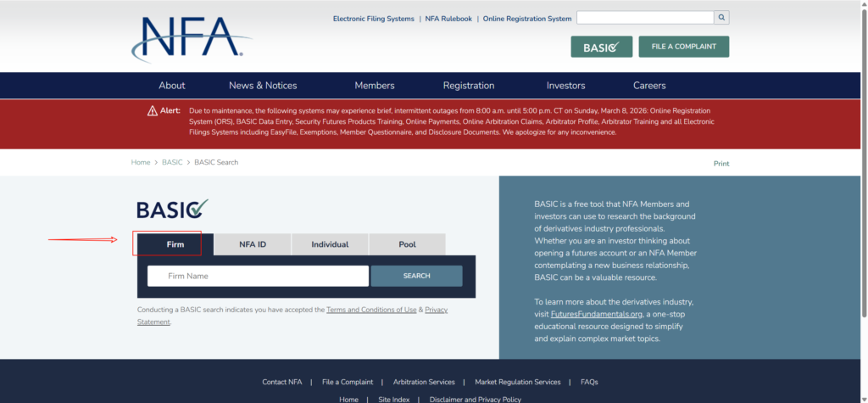Image resolution: width=868 pixels, height=403 pixels.
Task: Open the News & Notices menu
Action: click(263, 86)
